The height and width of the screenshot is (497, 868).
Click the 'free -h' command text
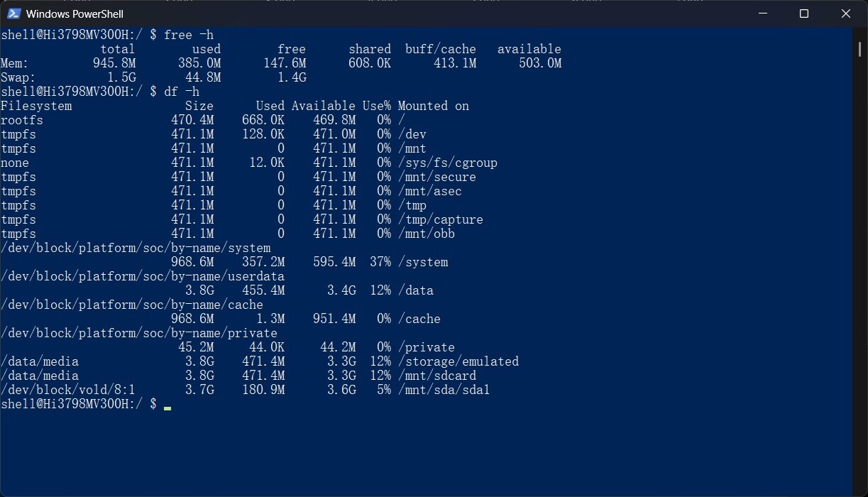189,35
